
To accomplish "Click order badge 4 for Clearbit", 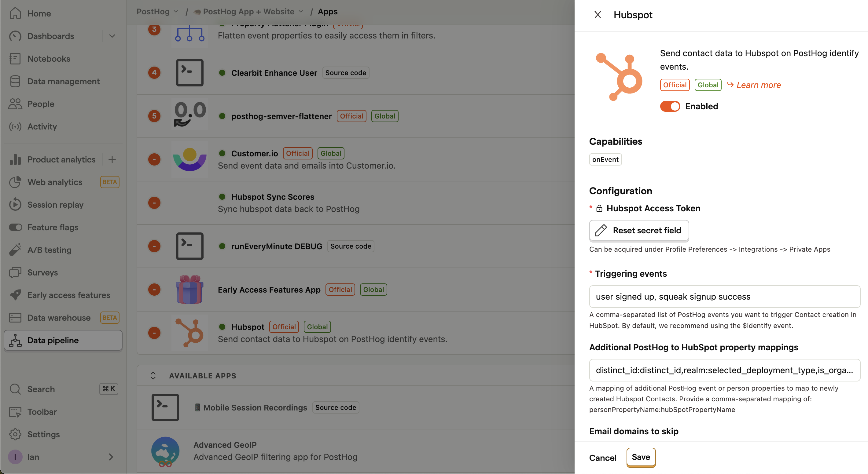I will pos(154,72).
